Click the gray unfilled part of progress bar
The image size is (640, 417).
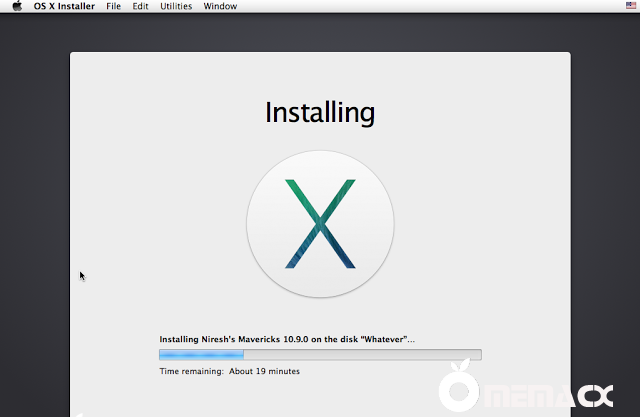[362, 355]
